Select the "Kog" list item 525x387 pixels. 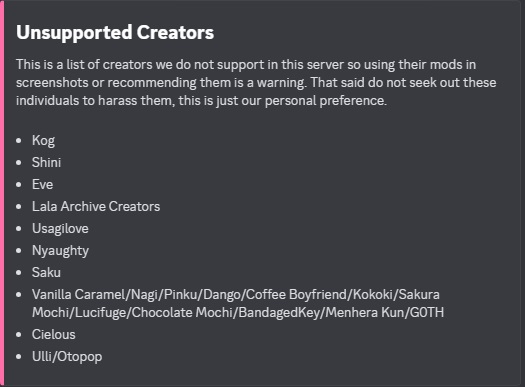click(x=43, y=141)
